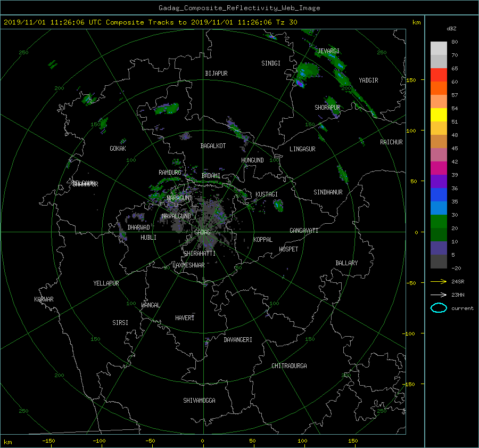
Task: Select the KUSTAGI label
Action: click(267, 194)
